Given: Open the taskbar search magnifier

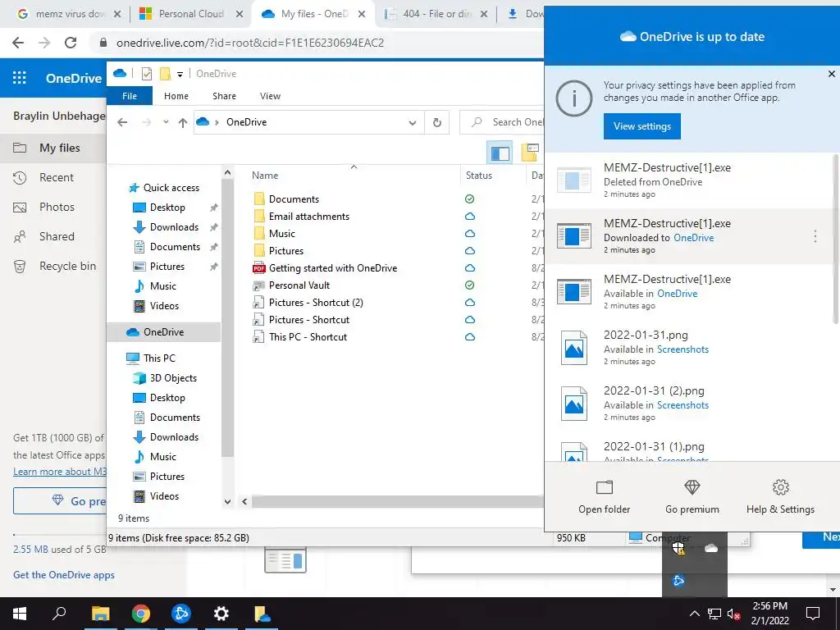Looking at the screenshot, I should point(59,614).
